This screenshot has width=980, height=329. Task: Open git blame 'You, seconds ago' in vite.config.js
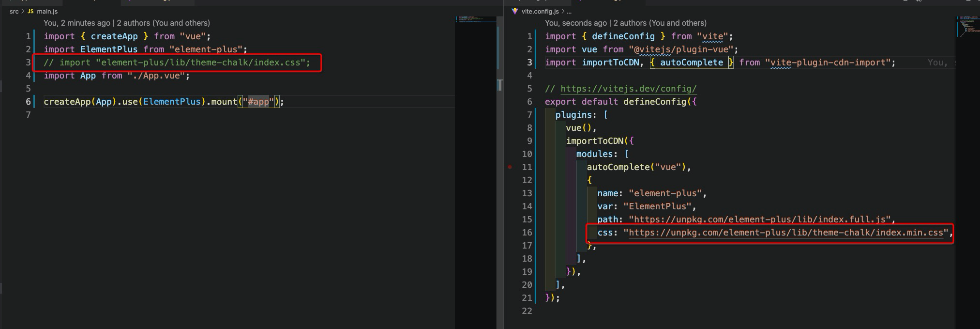[x=576, y=23]
